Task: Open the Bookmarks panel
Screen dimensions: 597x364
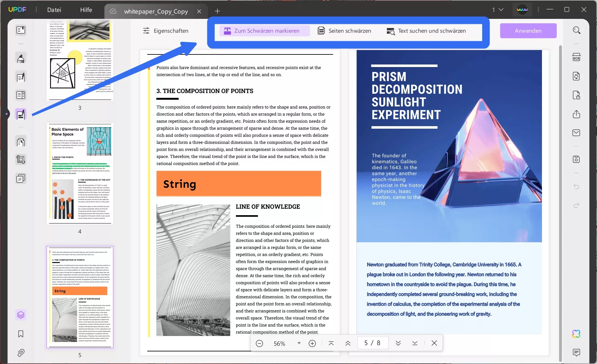Action: point(21,334)
